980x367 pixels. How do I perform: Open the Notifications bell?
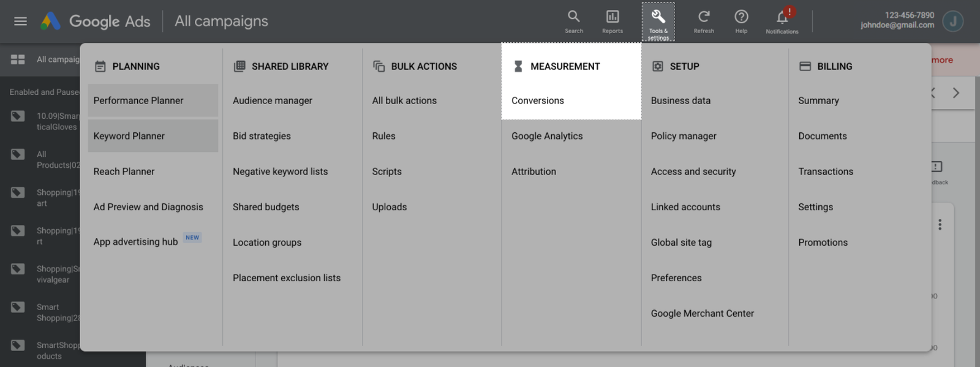[x=782, y=18]
